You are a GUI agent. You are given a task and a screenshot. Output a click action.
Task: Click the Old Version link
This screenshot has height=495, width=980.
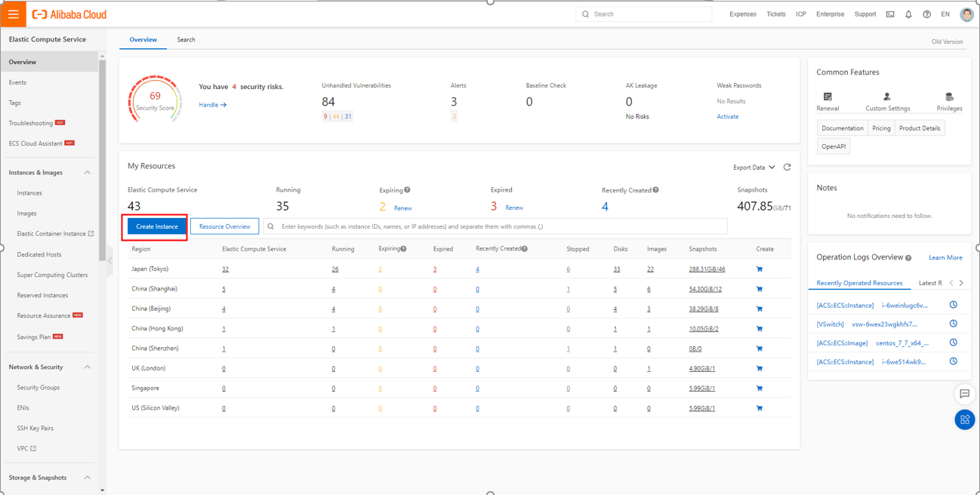pyautogui.click(x=947, y=42)
